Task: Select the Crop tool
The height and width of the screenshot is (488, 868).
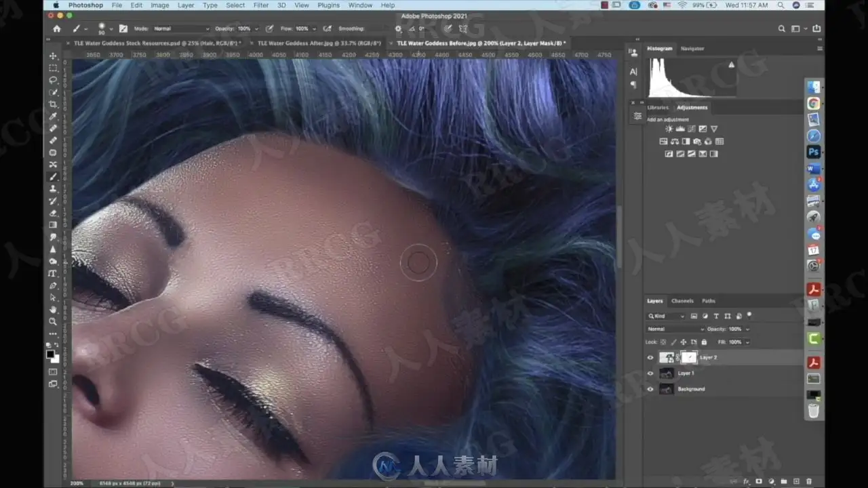Action: point(53,104)
